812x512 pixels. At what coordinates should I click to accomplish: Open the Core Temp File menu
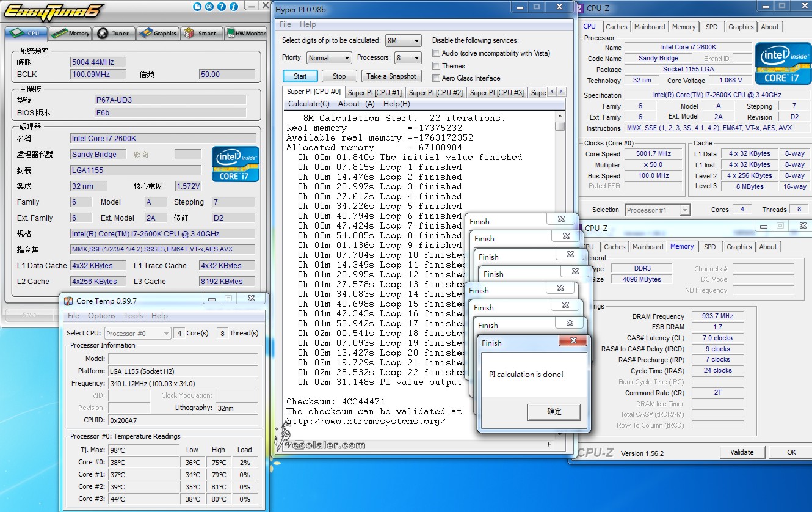coord(73,316)
